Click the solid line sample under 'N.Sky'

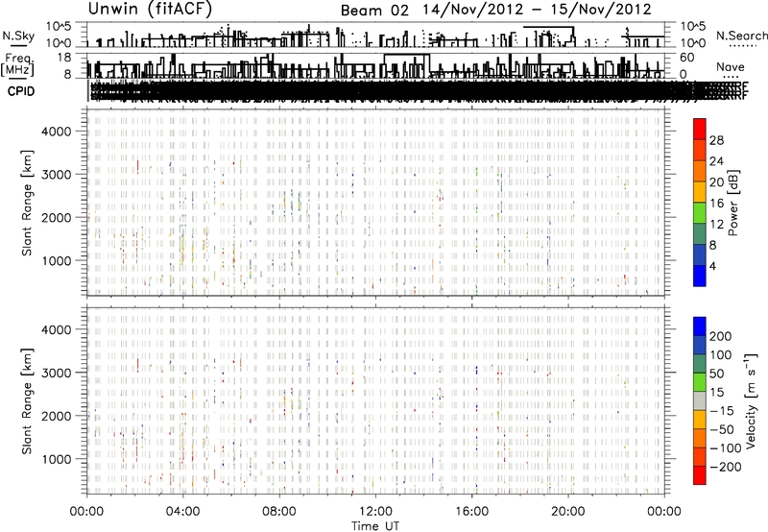(x=17, y=46)
